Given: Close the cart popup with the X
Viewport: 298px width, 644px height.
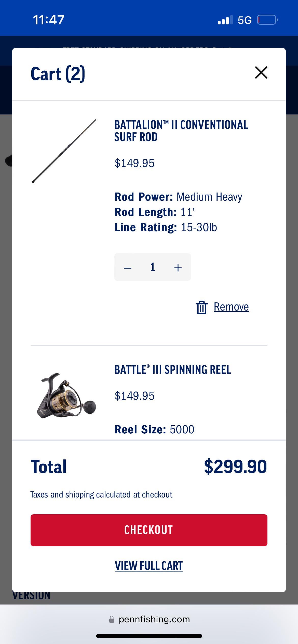Looking at the screenshot, I should point(261,73).
